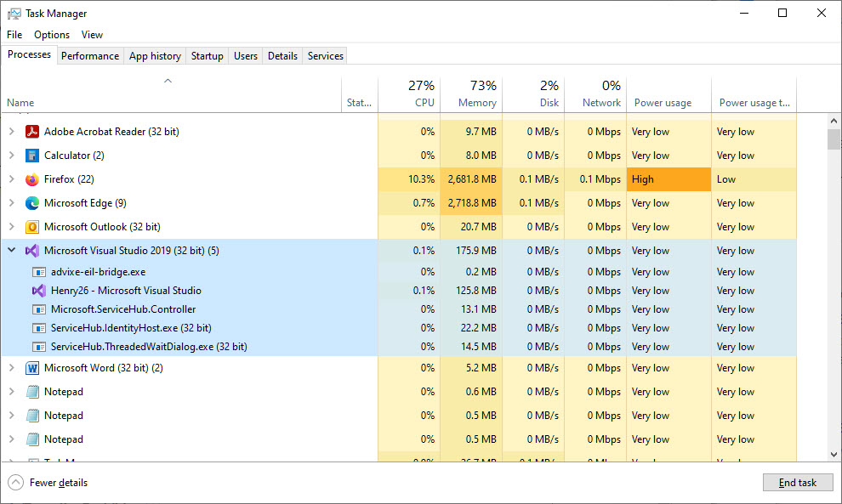
Task: Click the Microsoft Word process icon
Action: [x=32, y=368]
